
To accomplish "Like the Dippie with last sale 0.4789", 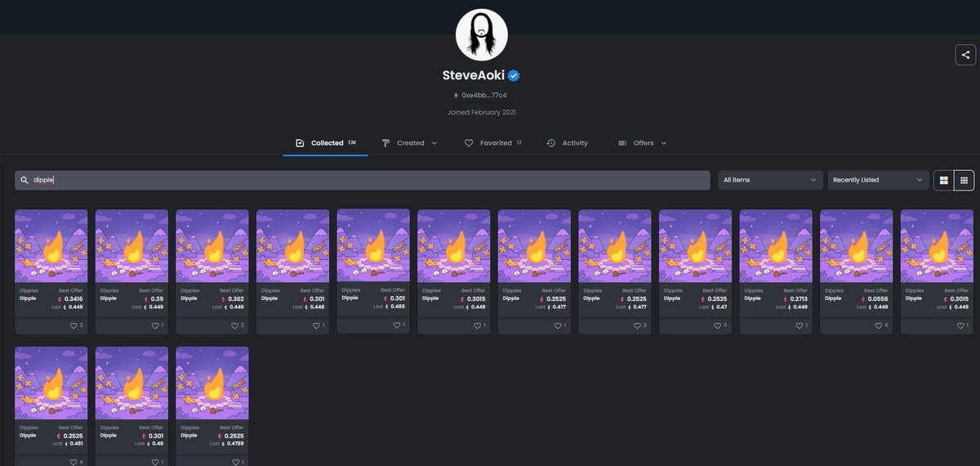I will point(235,462).
